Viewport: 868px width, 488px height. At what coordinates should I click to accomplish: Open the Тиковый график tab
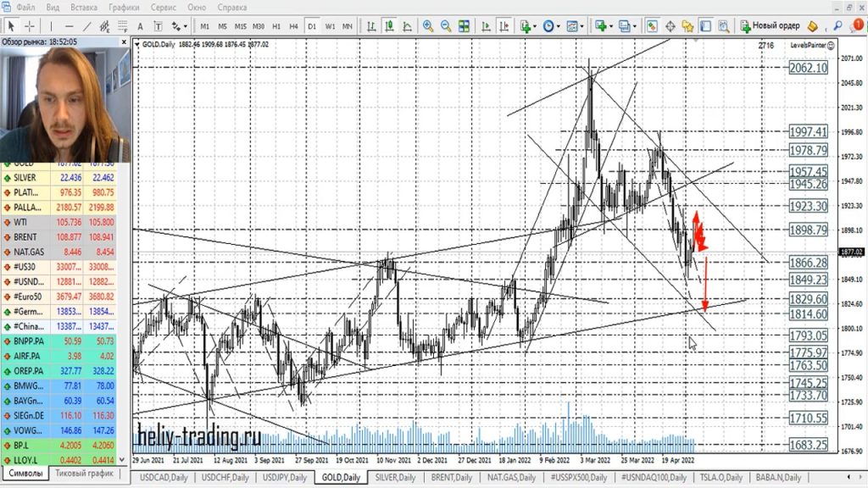click(x=84, y=474)
